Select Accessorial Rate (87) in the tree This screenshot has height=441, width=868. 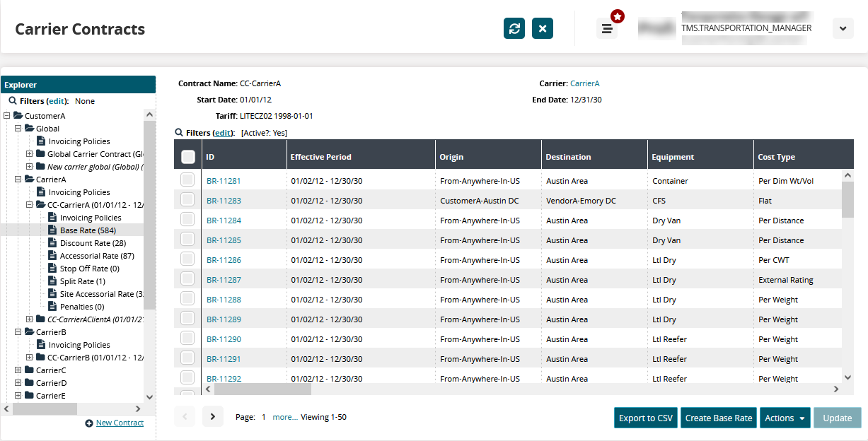[97, 256]
